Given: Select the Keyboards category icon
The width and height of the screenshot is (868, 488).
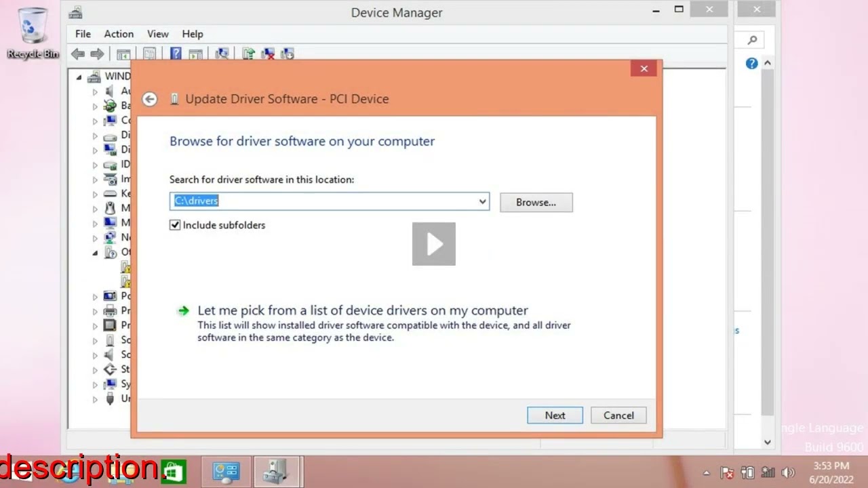Looking at the screenshot, I should 110,194.
